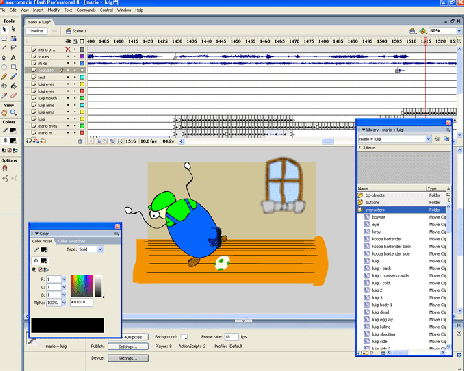The image size is (464, 371).
Task: Select the Zoom magnifier tool
Action: [x=13, y=113]
